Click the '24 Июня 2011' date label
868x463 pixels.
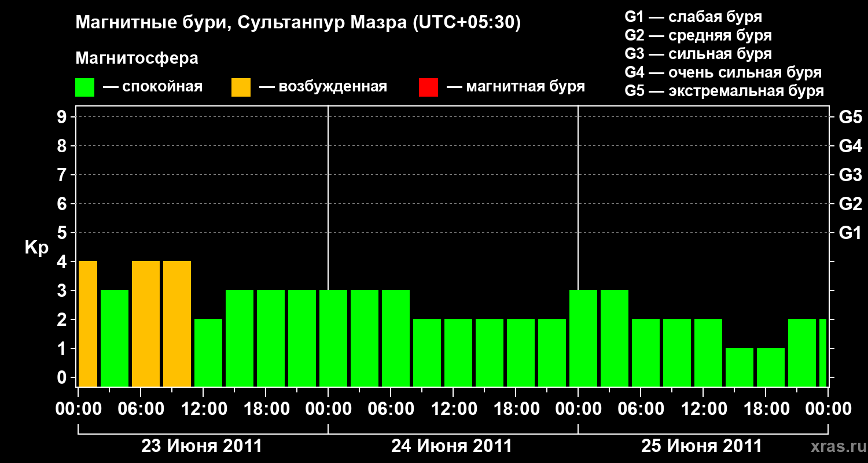(452, 446)
